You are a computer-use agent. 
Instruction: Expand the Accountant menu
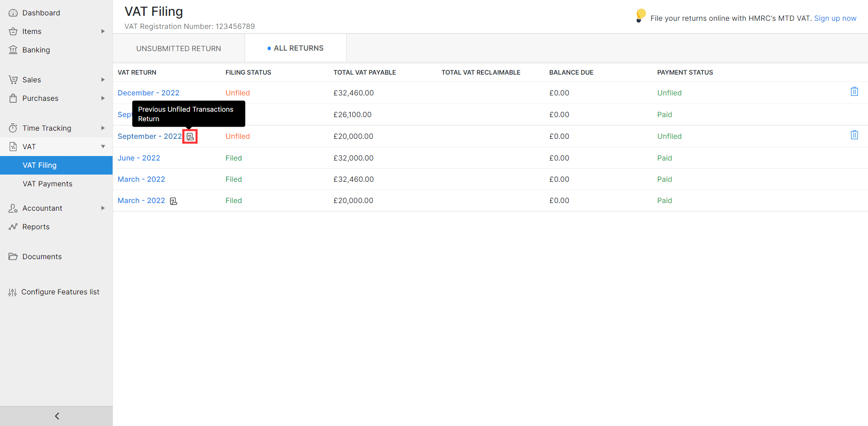pos(103,208)
